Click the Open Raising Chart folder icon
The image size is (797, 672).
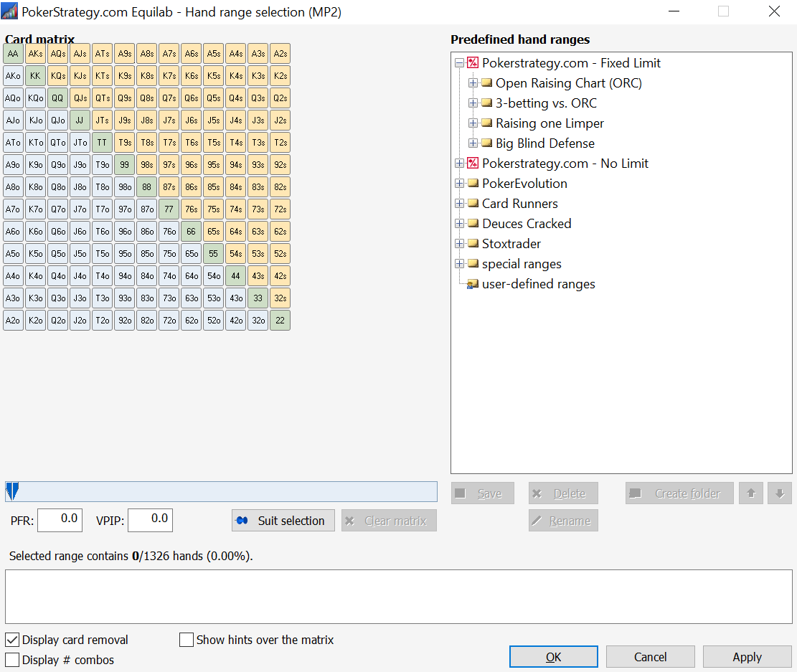486,83
